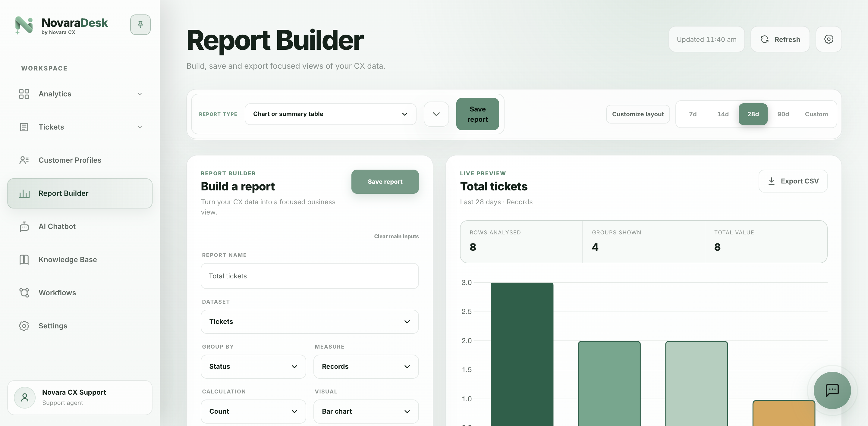Expand the Tickets submenu chevron

click(x=140, y=127)
